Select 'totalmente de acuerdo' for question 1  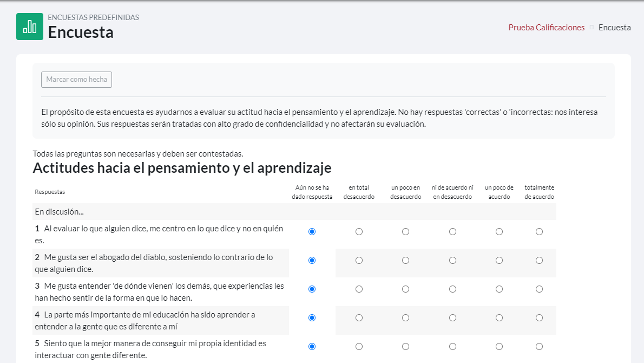coord(539,232)
